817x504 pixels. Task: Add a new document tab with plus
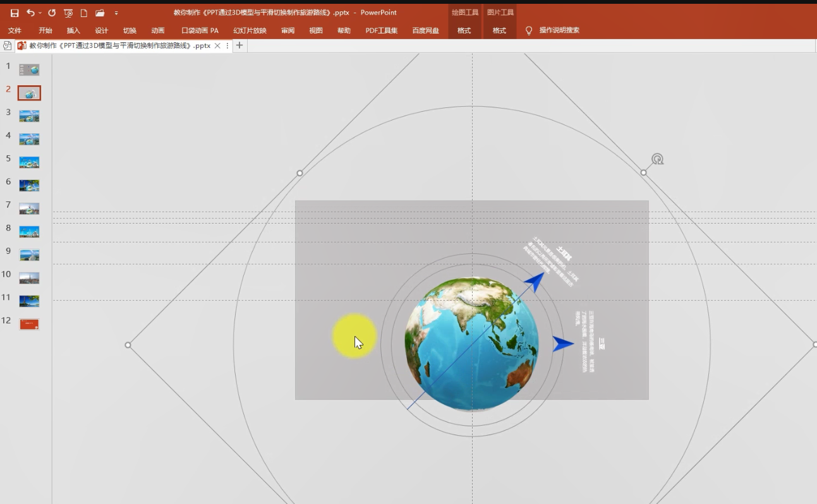click(x=239, y=45)
